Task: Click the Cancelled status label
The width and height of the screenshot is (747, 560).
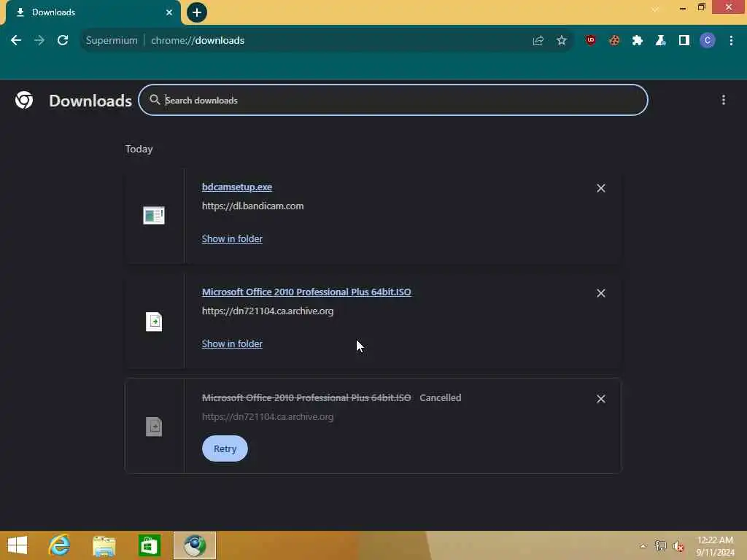Action: click(x=440, y=397)
